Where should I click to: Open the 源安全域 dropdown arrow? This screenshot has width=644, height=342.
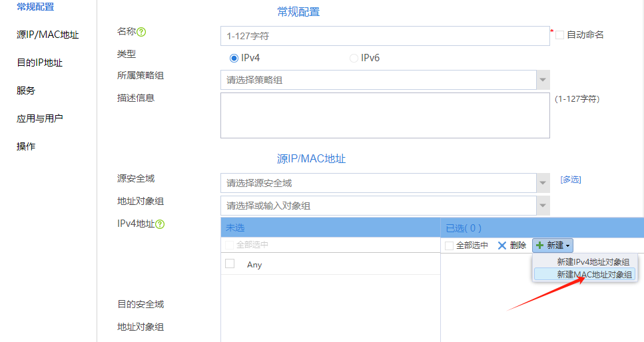point(543,183)
